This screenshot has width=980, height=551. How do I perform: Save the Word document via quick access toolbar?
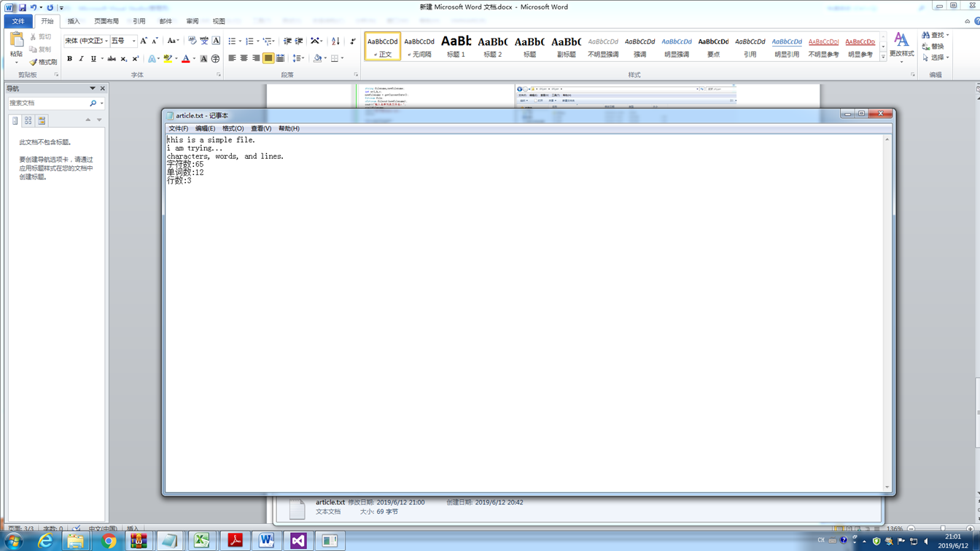pyautogui.click(x=23, y=7)
